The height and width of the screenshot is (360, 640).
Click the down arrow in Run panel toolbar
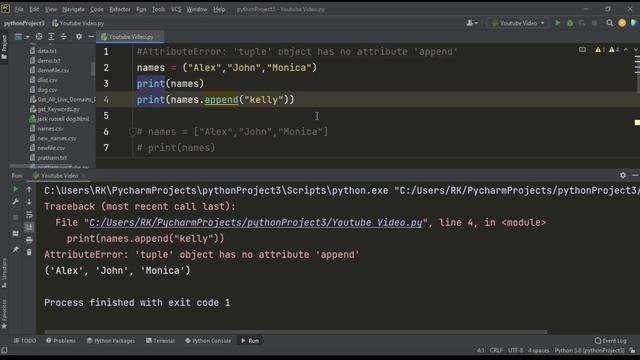29,202
